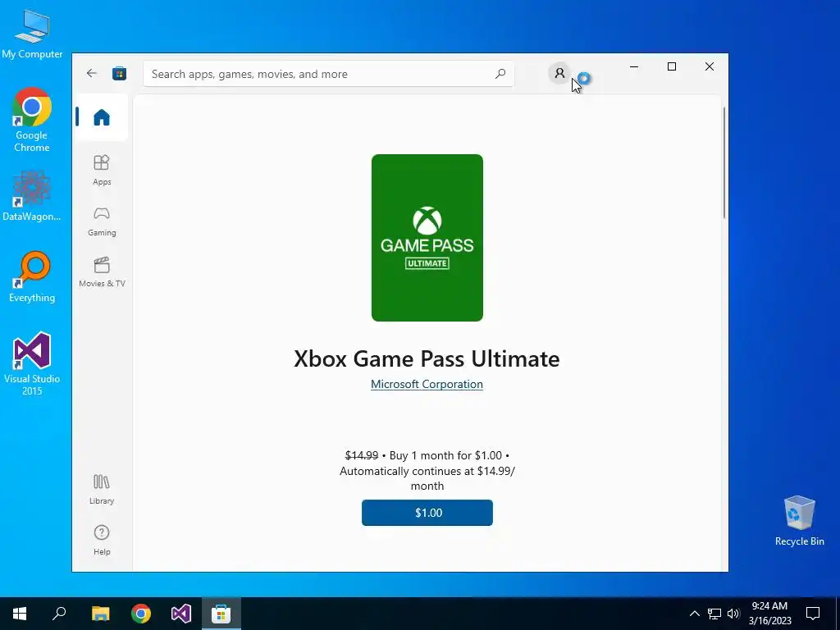Select Home in the Store sidebar
This screenshot has width=840, height=630.
pyautogui.click(x=101, y=117)
